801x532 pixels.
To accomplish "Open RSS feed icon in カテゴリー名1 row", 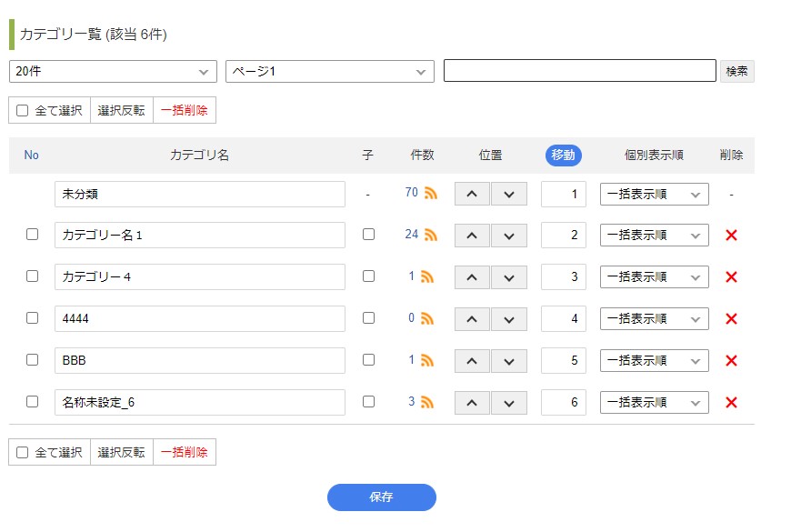I will 429,235.
